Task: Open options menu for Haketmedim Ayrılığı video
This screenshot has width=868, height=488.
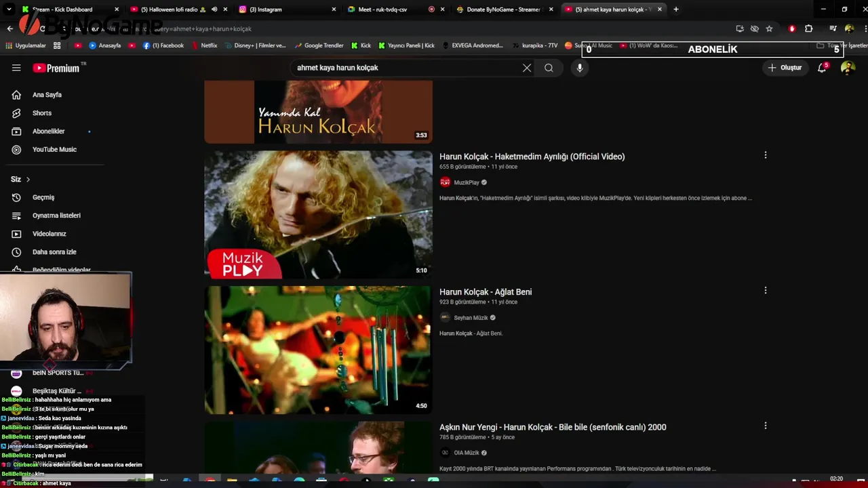Action: pyautogui.click(x=766, y=155)
